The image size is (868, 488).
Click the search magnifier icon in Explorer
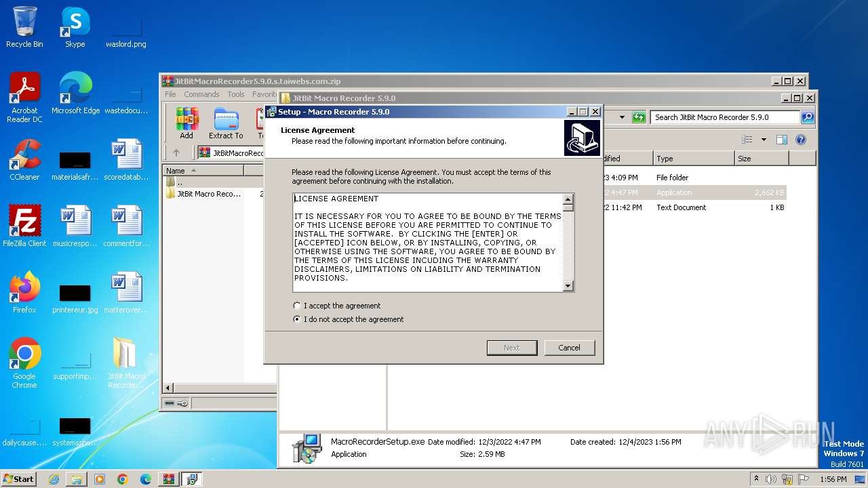(807, 117)
